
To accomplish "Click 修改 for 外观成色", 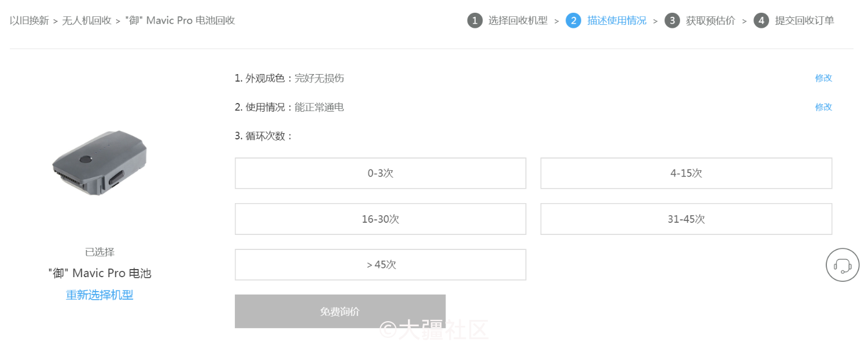I will pos(823,78).
